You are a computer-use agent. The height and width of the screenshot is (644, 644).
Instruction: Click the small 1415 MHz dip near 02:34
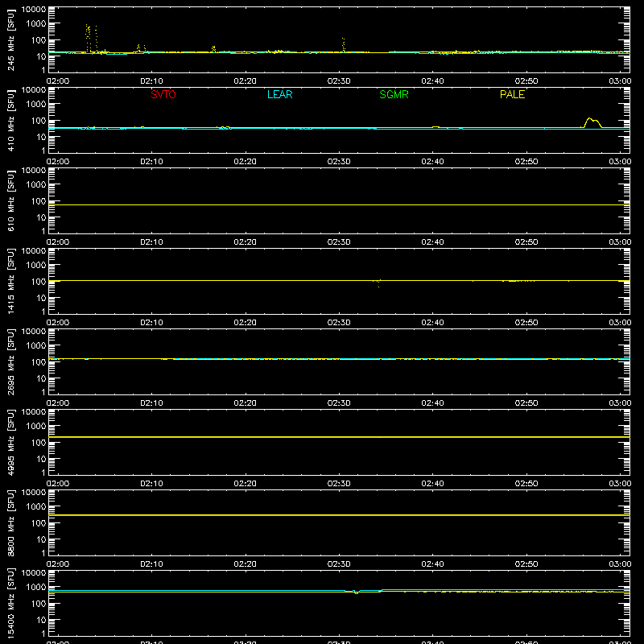pos(378,283)
